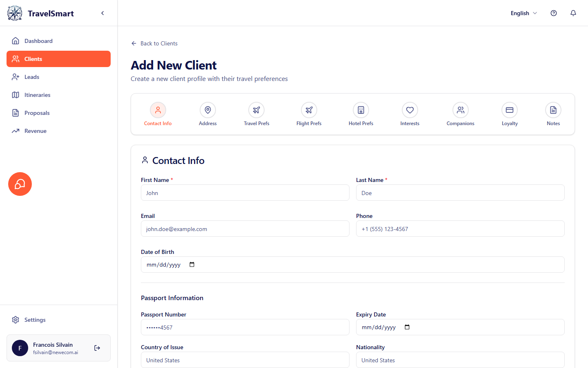Open Settings from the sidebar
This screenshot has height=368, width=588.
[x=35, y=319]
